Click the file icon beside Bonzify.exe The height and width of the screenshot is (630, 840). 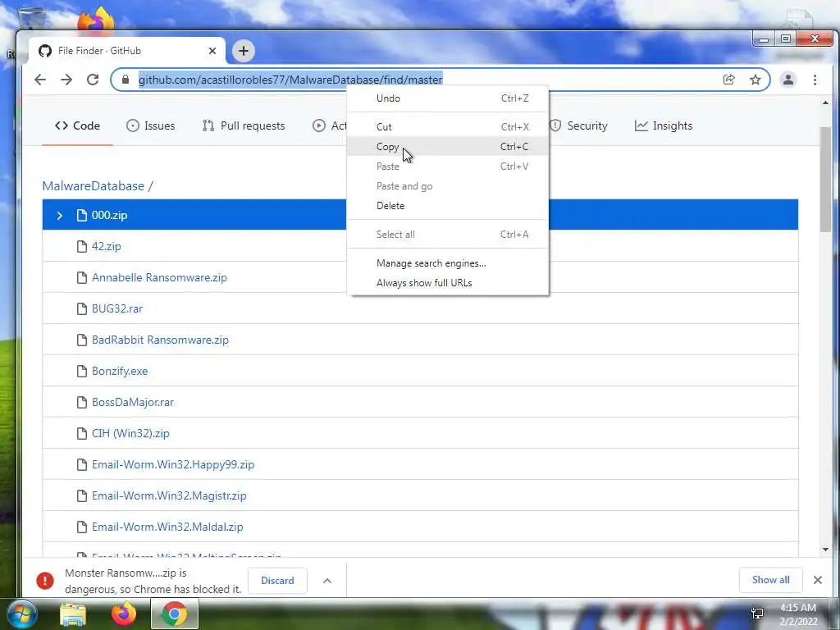coord(82,371)
